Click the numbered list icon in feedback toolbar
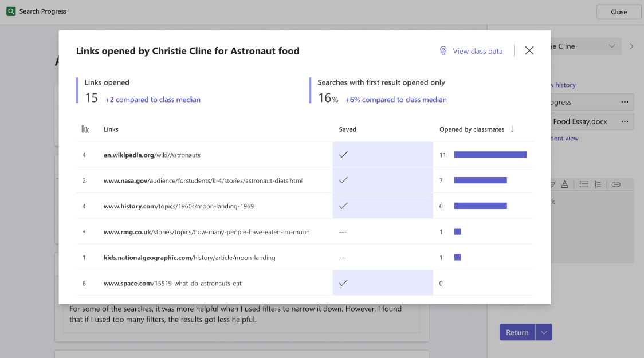The image size is (644, 358). tap(598, 184)
